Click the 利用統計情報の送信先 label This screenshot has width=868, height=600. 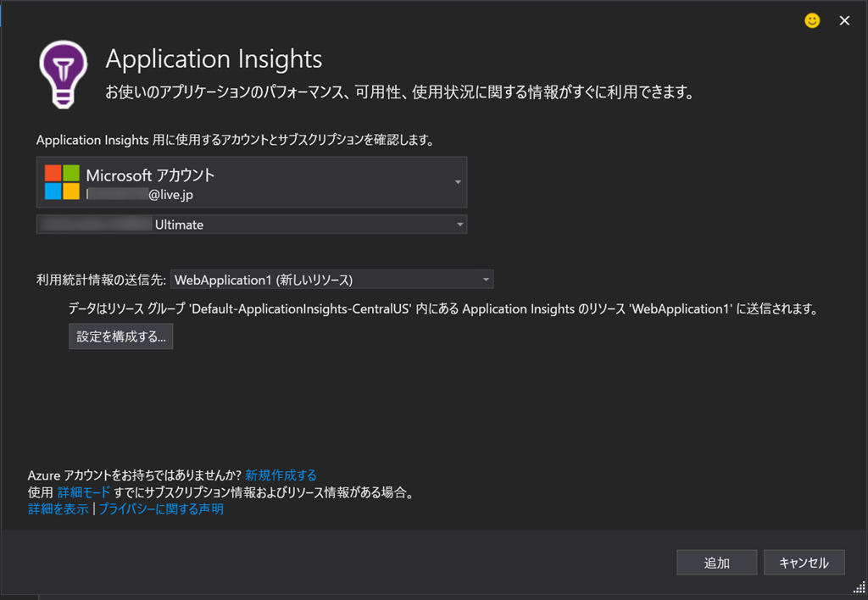pos(101,280)
